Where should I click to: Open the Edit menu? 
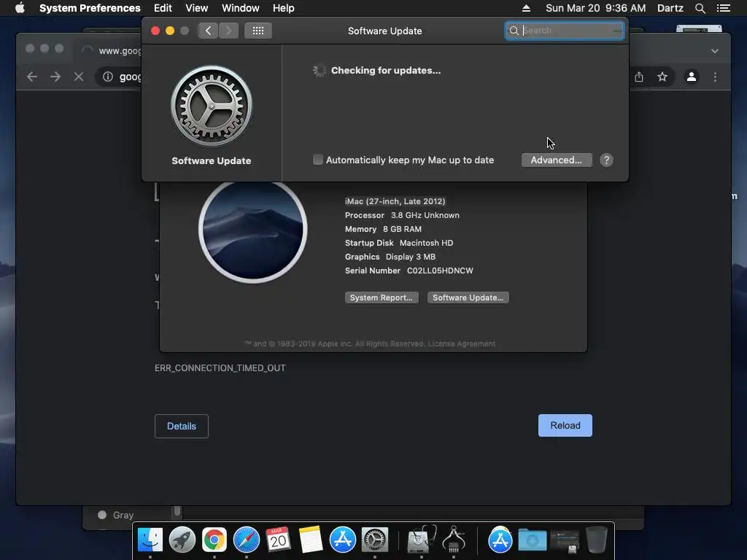tap(163, 8)
